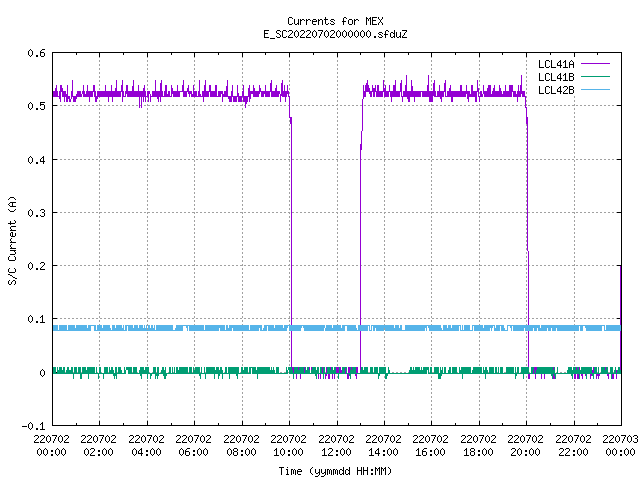Viewport: 640px width, 480px height.
Task: Click the green LCL41B legend line sample
Action: pos(595,76)
